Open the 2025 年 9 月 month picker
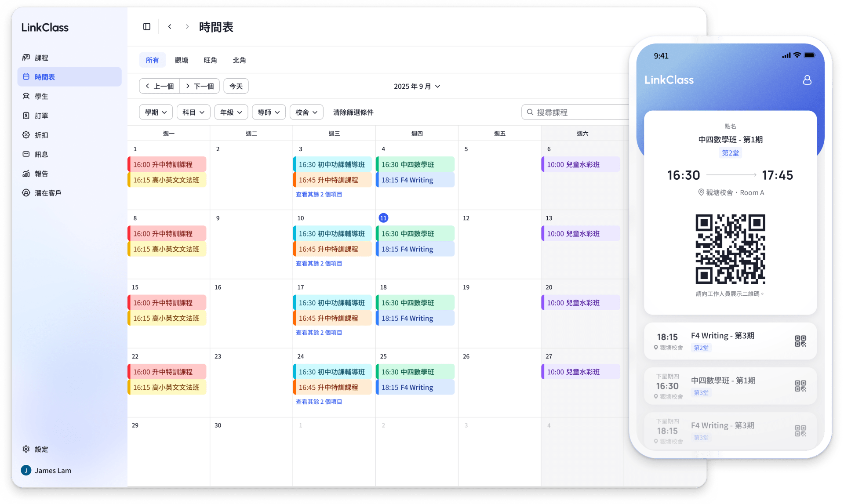The width and height of the screenshot is (844, 504). [x=417, y=86]
